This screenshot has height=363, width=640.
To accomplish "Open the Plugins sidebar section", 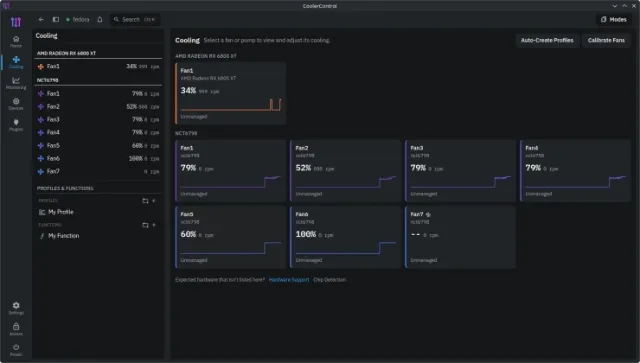I will 16,125.
